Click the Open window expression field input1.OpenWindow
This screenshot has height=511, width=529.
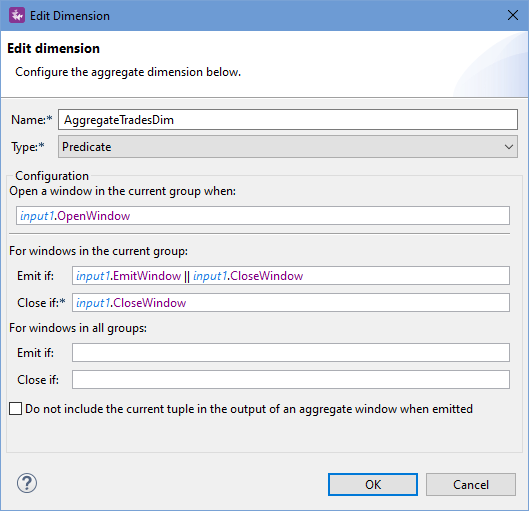coord(263,216)
